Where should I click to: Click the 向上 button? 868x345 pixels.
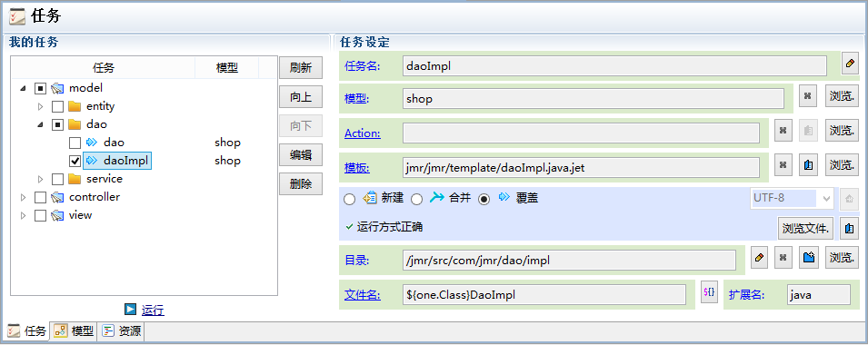click(301, 97)
